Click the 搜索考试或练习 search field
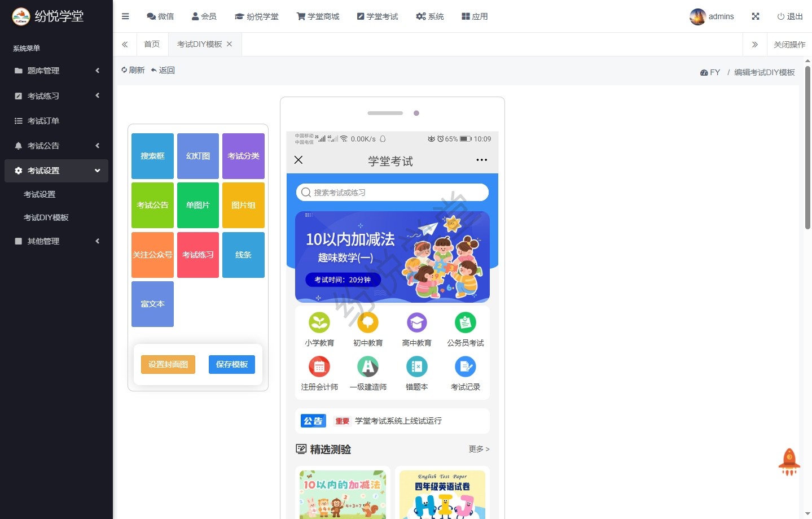Viewport: 812px width, 519px height. point(392,193)
